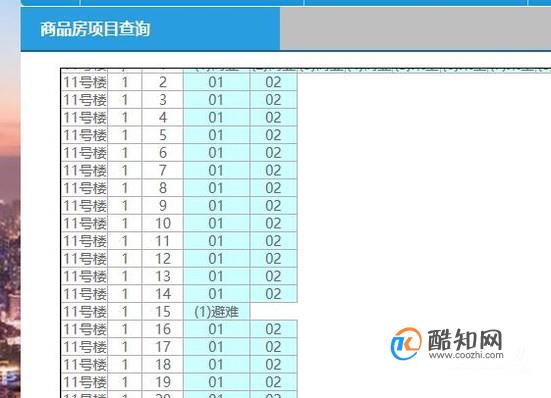Open room 01 on floor 13
Screen dimensions: 551x398
216,276
